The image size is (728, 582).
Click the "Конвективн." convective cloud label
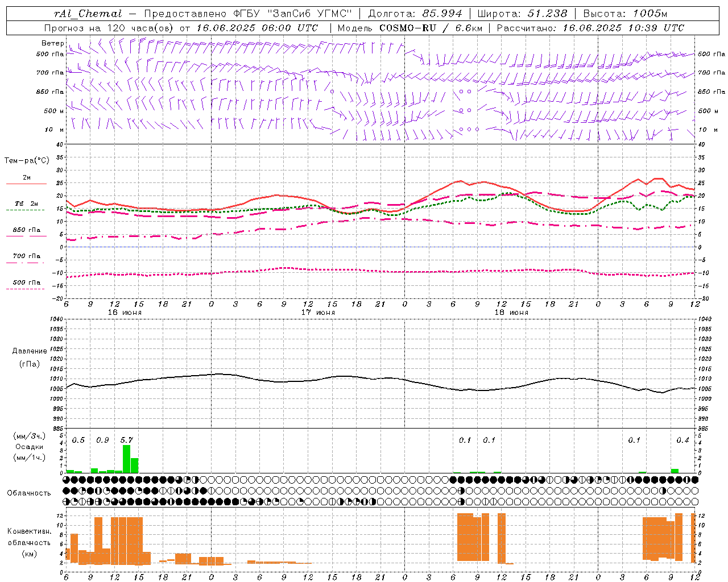(29, 531)
